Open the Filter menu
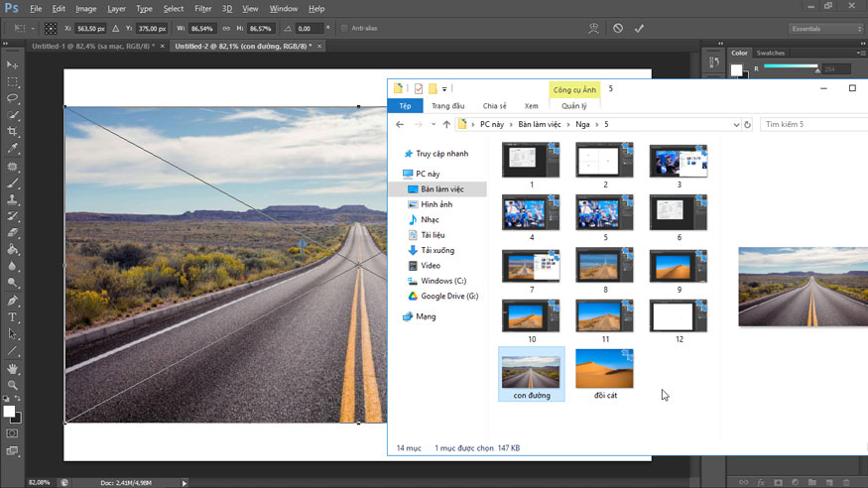 202,8
